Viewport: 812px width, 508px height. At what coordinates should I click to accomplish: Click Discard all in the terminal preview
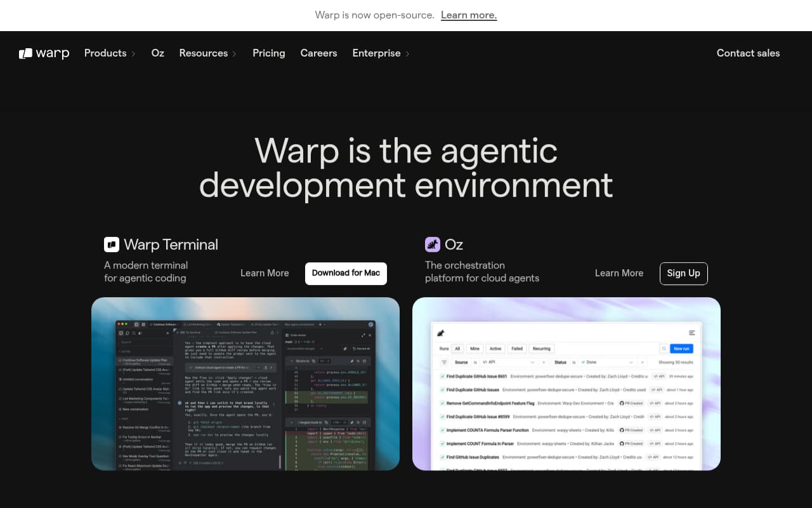pos(361,349)
